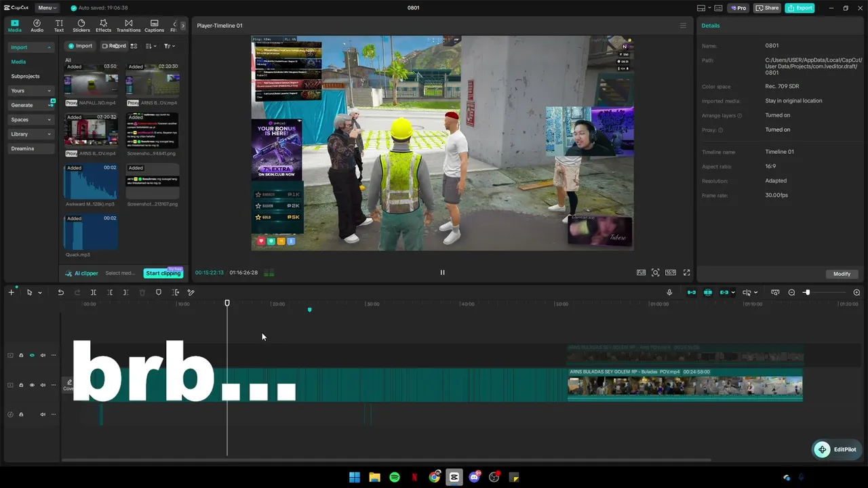Screen dimensions: 868x488
Task: Click the preview zoom-to-fit icon
Action: [x=656, y=272]
